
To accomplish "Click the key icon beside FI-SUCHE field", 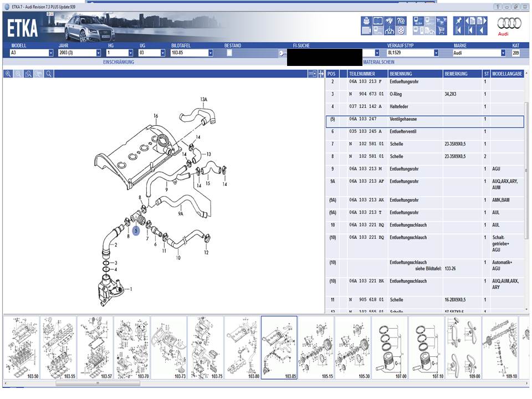I will [282, 53].
